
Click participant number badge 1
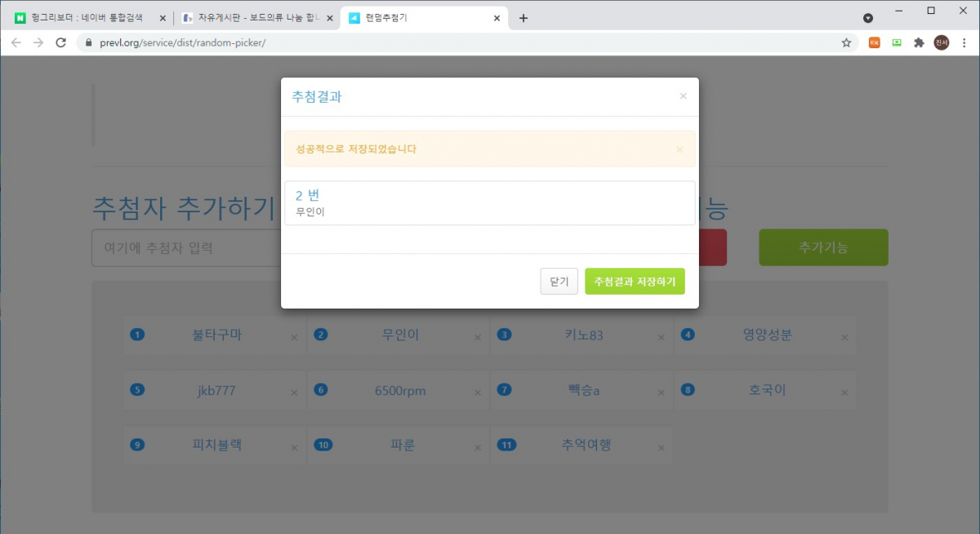(137, 335)
